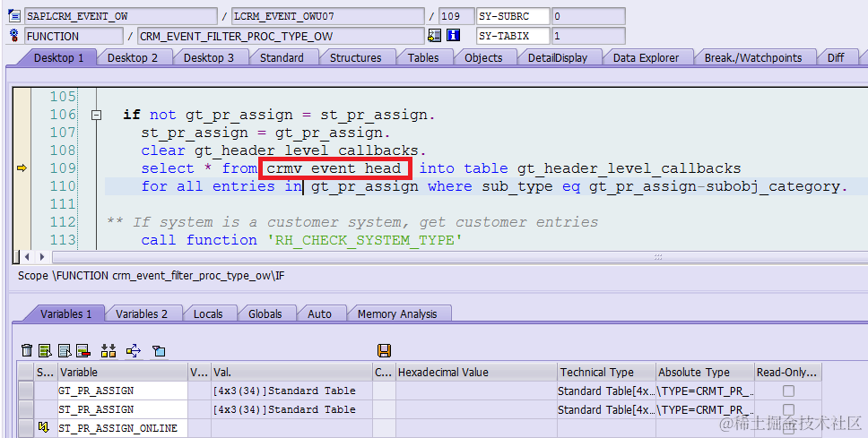Image resolution: width=868 pixels, height=438 pixels.
Task: Click the LCRM_EVENT_OWU07 include field
Action: (x=327, y=16)
